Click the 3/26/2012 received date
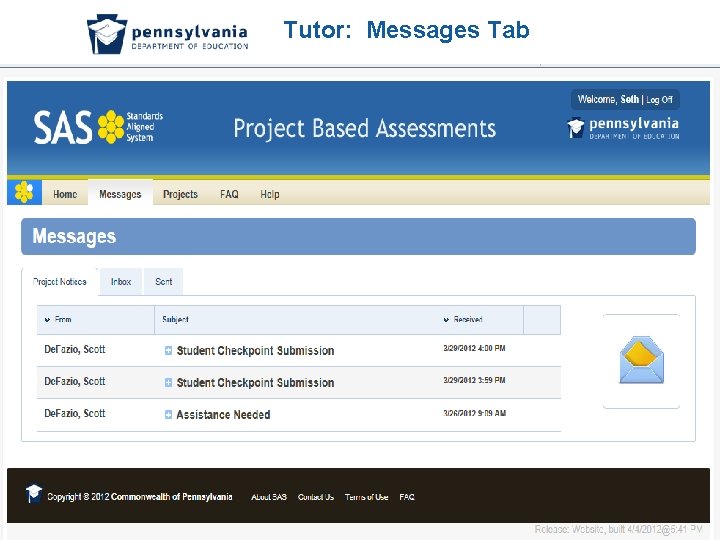This screenshot has width=720, height=540. [474, 413]
